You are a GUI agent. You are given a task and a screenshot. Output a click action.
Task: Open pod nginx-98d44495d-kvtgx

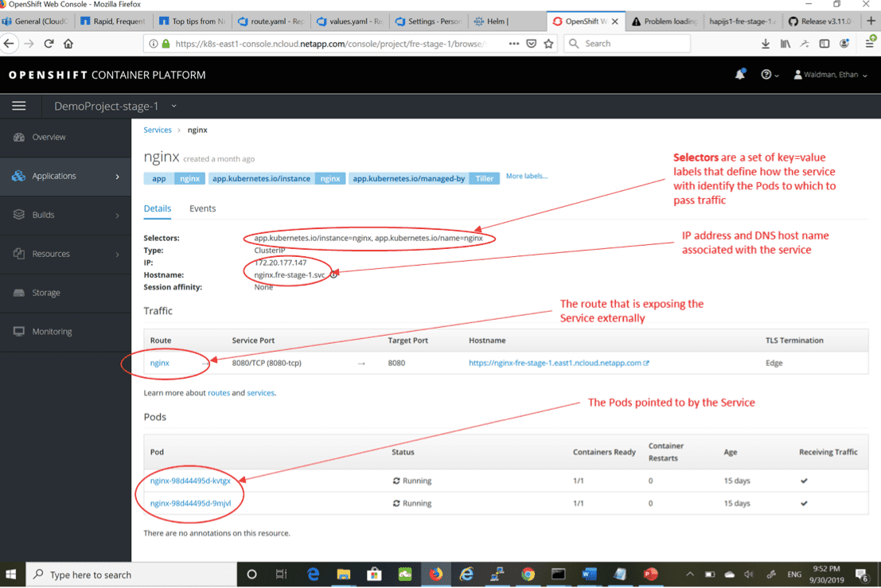(189, 481)
